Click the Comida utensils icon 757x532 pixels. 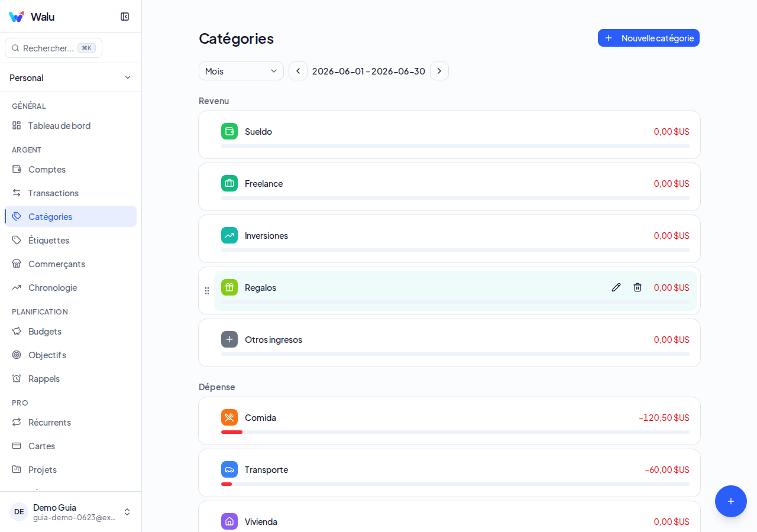tap(229, 417)
